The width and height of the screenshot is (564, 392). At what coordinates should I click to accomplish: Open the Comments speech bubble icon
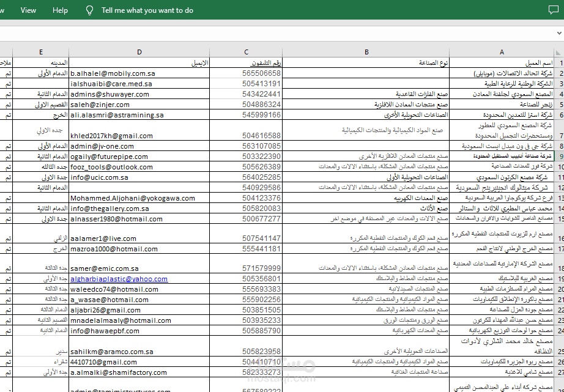tap(554, 10)
